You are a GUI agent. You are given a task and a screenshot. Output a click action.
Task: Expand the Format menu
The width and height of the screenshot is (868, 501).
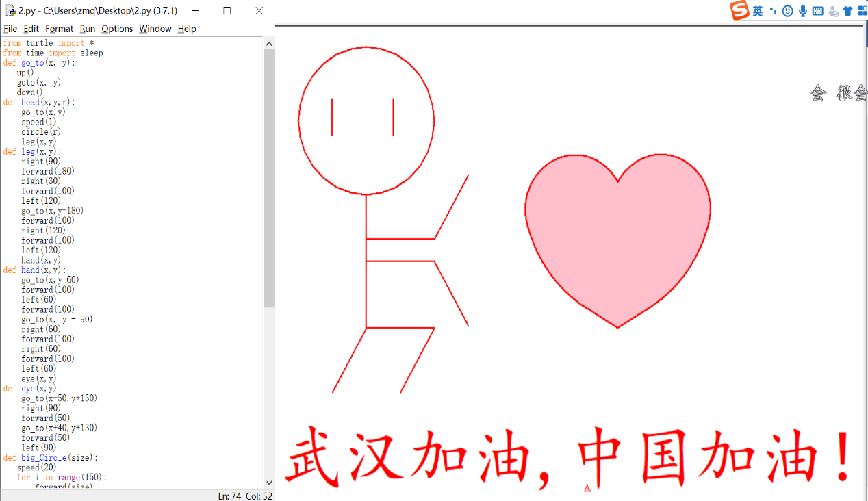coord(59,29)
